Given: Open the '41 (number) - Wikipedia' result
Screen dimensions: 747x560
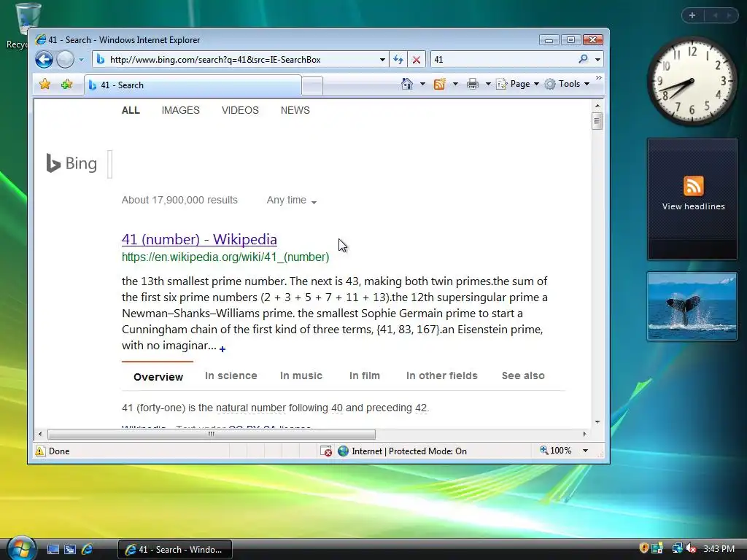Looking at the screenshot, I should click(199, 239).
